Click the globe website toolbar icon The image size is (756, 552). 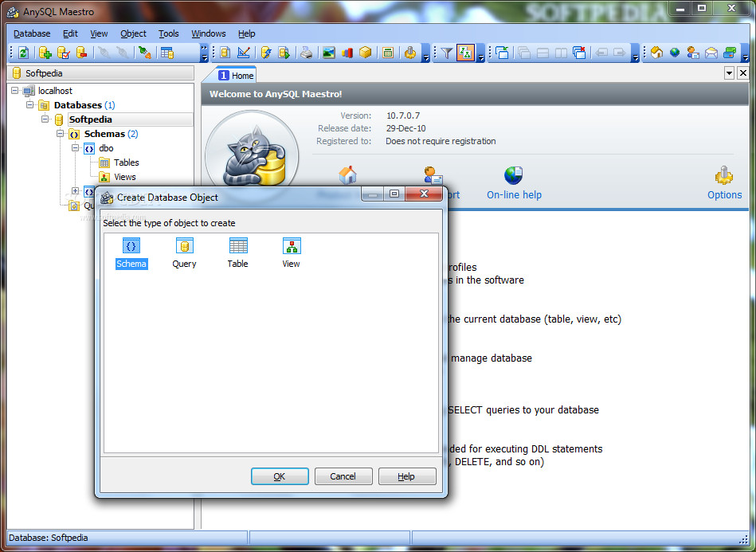pos(675,53)
